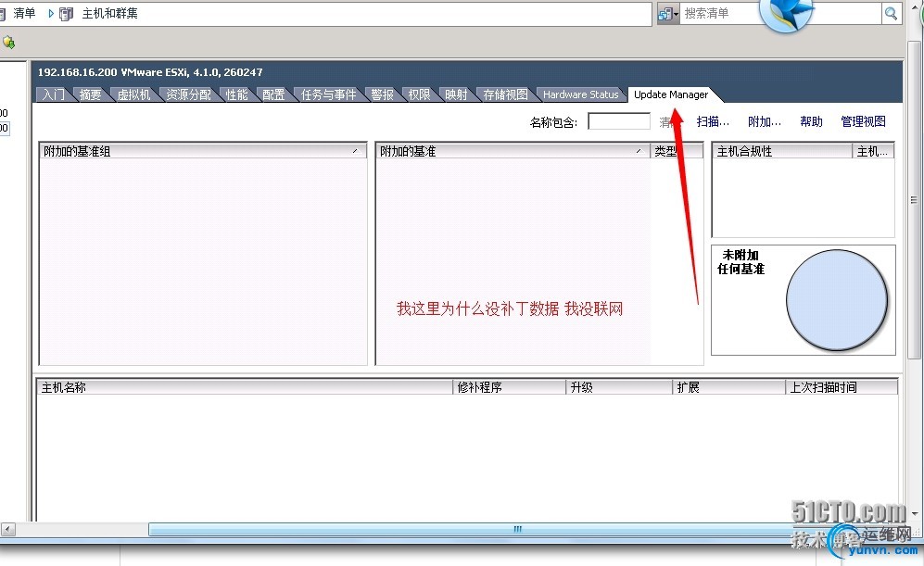Open the Hardware Status tab
Screen dimensions: 924x566
click(580, 94)
